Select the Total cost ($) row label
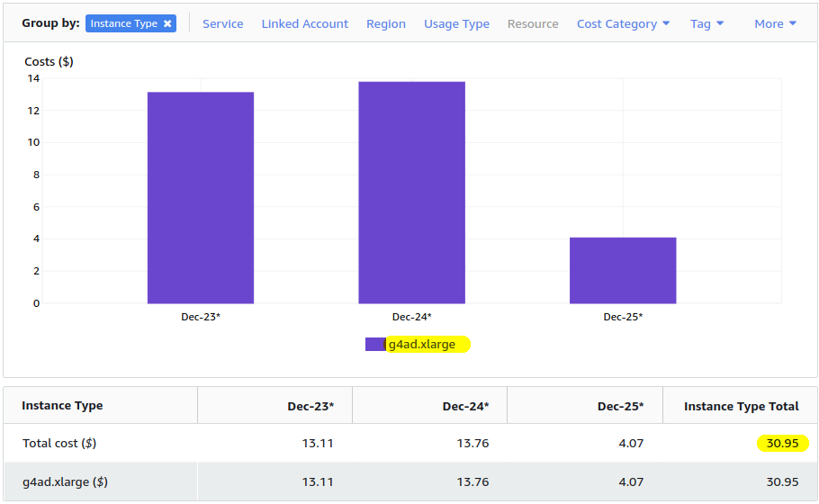 pyautogui.click(x=59, y=444)
